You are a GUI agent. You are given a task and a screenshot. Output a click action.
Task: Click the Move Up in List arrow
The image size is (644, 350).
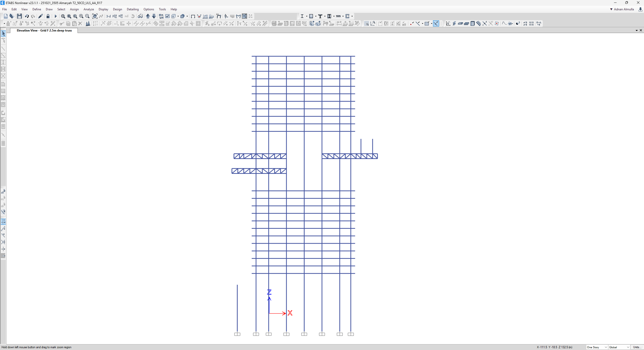(148, 16)
